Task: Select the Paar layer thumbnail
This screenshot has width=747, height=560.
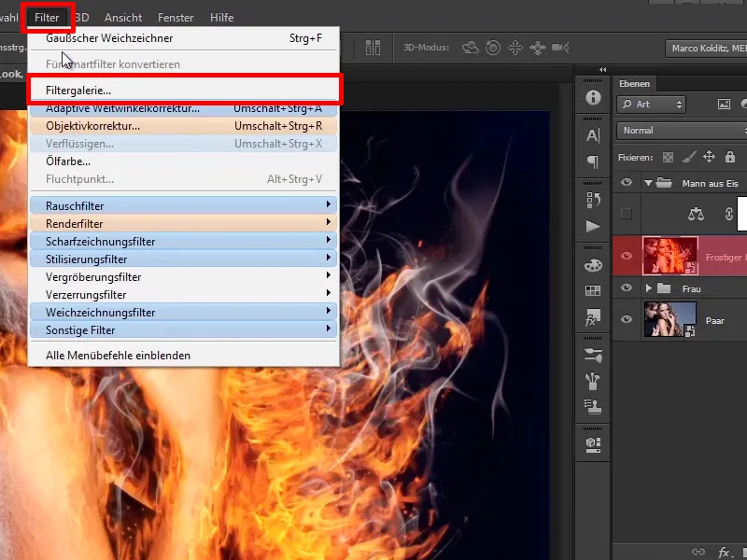Action: [x=669, y=319]
